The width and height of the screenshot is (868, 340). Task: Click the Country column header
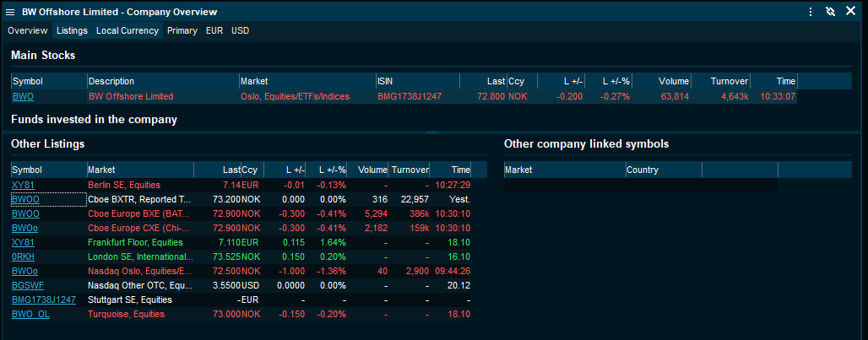click(663, 170)
